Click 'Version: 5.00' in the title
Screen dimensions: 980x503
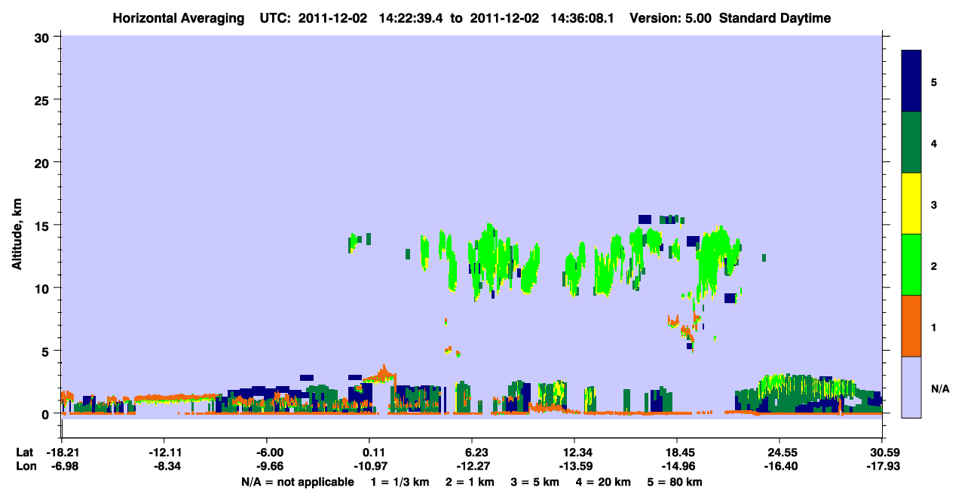click(x=671, y=18)
